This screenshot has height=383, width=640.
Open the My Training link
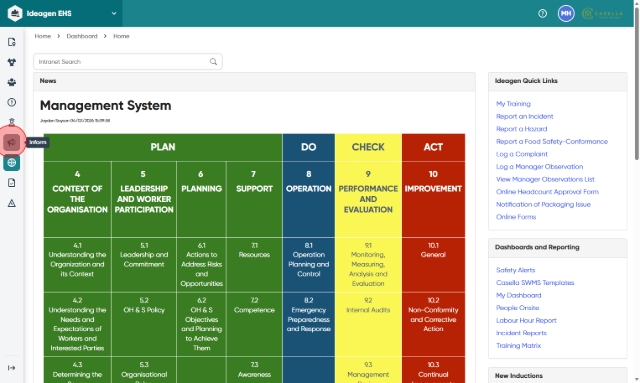click(513, 104)
